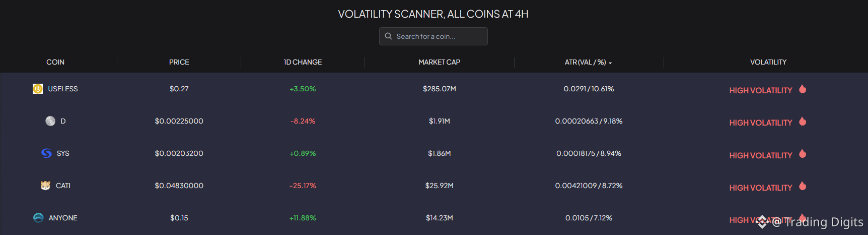Click the magnifier icon in search box
868x235 pixels.
point(388,36)
